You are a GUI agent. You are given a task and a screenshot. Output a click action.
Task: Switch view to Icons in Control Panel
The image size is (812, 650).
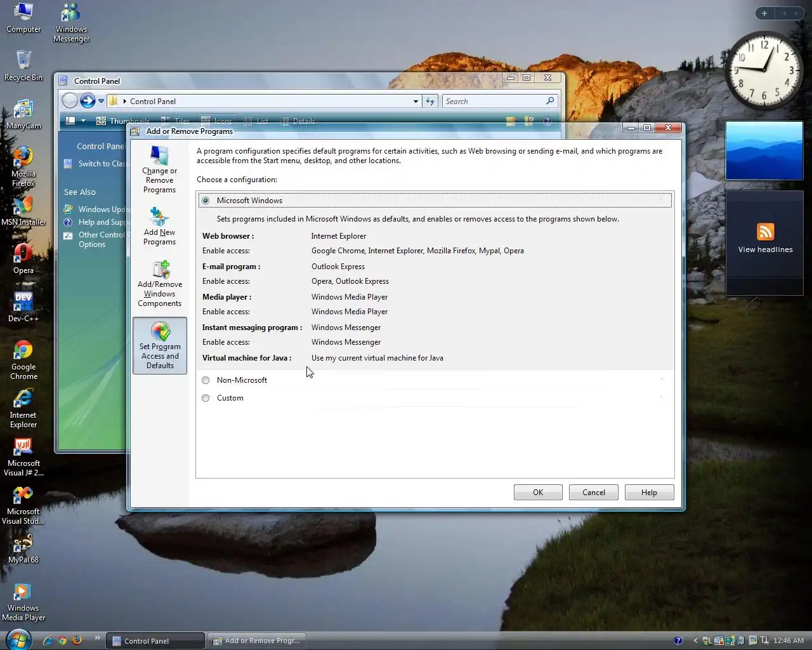(216, 121)
